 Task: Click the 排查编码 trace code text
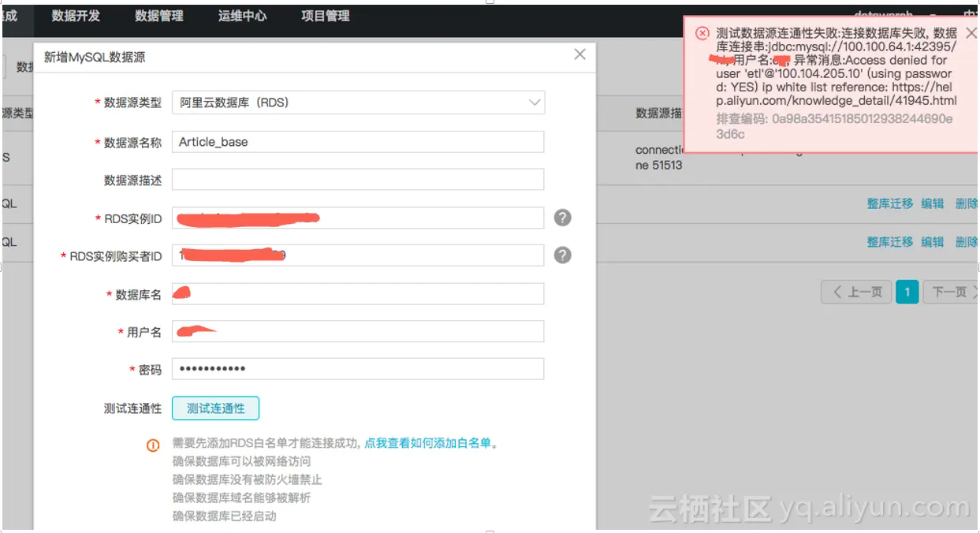834,126
